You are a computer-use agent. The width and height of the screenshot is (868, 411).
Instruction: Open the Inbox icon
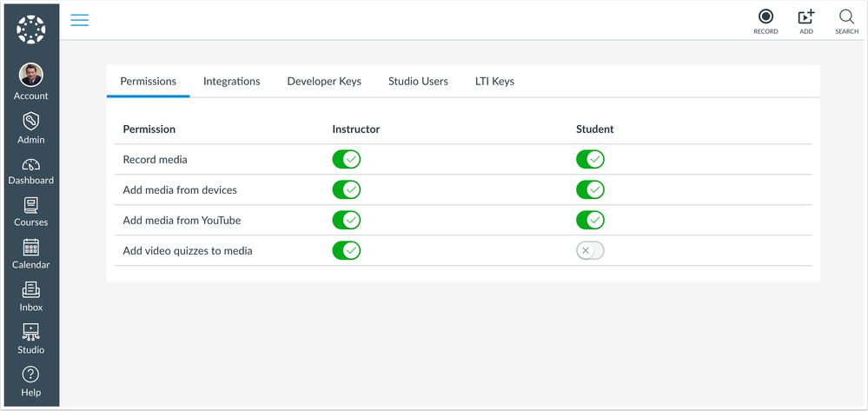click(x=31, y=289)
